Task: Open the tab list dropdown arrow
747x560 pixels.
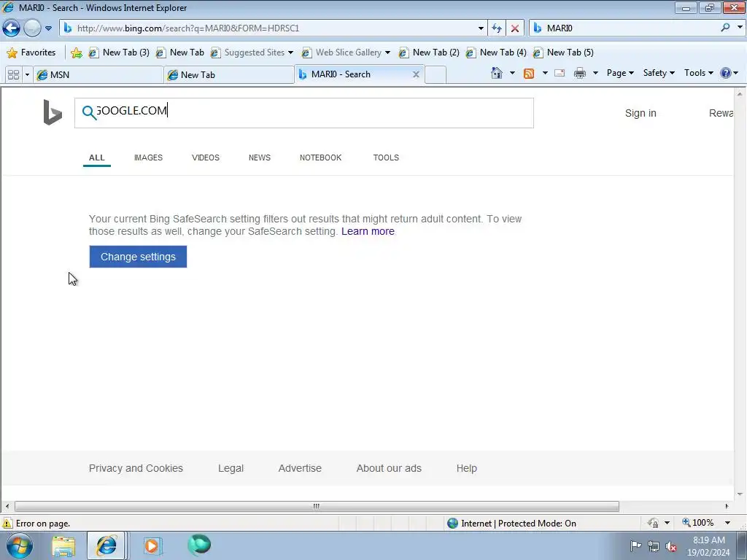Action: [27, 75]
